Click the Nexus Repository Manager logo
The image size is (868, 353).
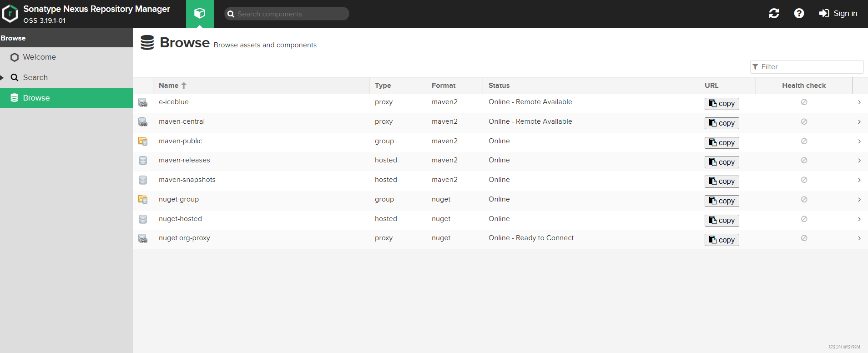(x=10, y=14)
